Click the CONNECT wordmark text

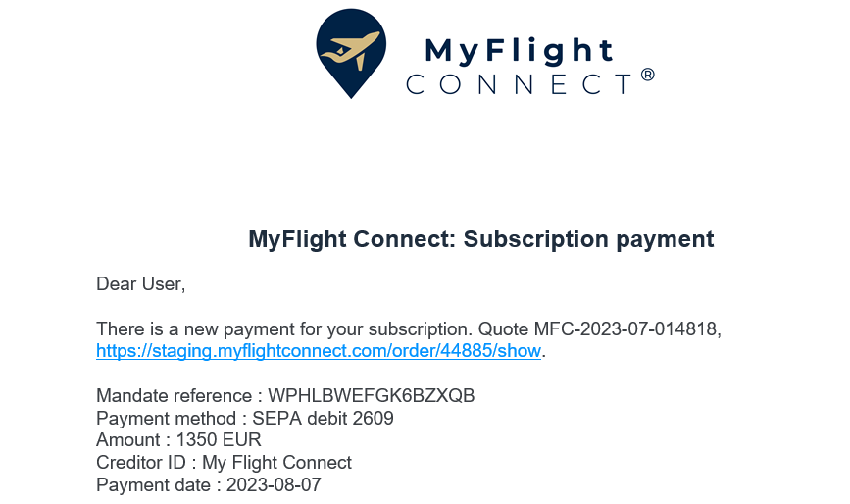519,84
